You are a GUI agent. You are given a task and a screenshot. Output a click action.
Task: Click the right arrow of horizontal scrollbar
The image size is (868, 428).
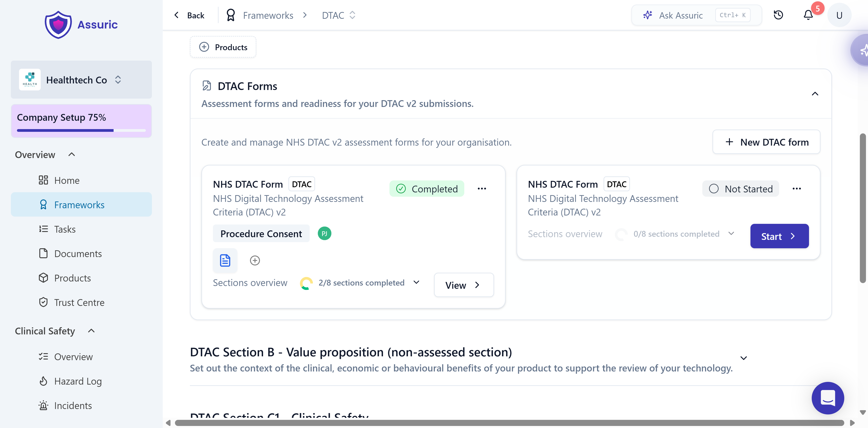852,423
